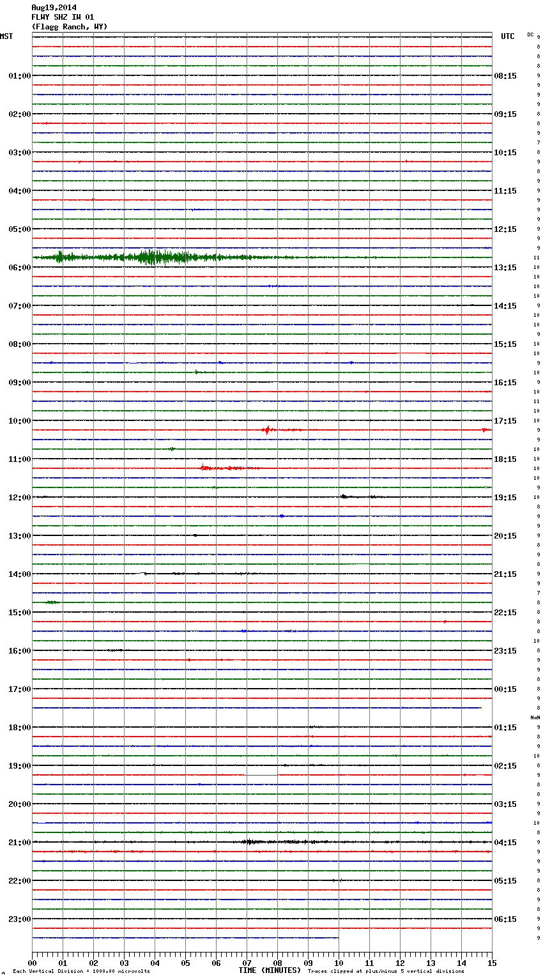Click the 21:15 UTC time label
This screenshot has width=543, height=980.
(505, 574)
